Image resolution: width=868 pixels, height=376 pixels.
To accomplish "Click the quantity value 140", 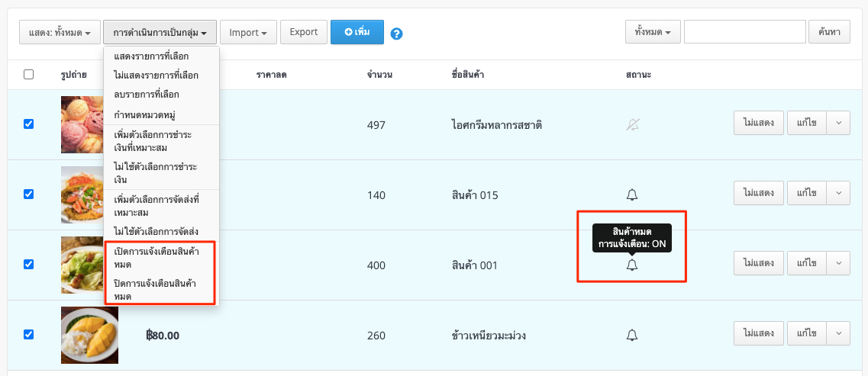I will coord(376,195).
